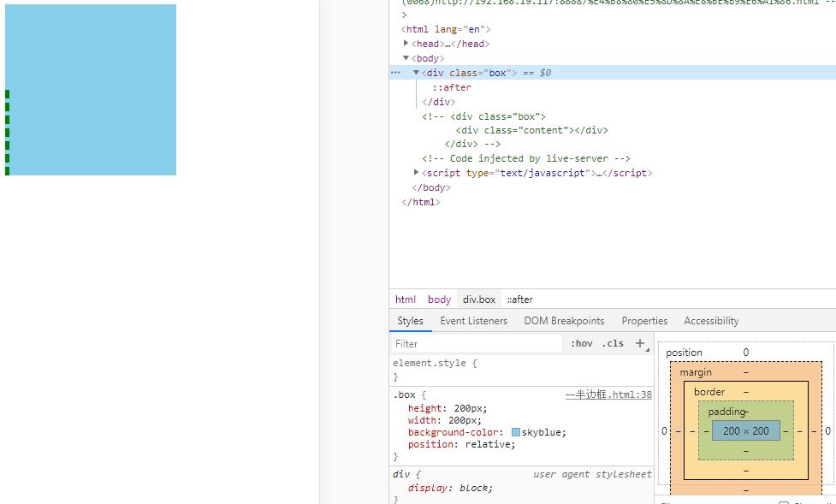This screenshot has width=836, height=504.
Task: Switch to the Event Listeners tab
Action: 473,321
